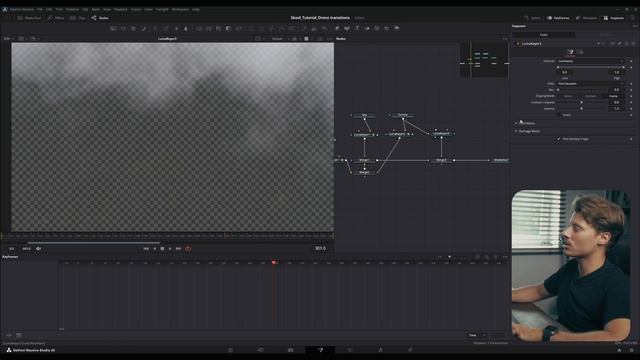This screenshot has width=640, height=360.
Task: Expand the Solid Matte section
Action: [516, 123]
